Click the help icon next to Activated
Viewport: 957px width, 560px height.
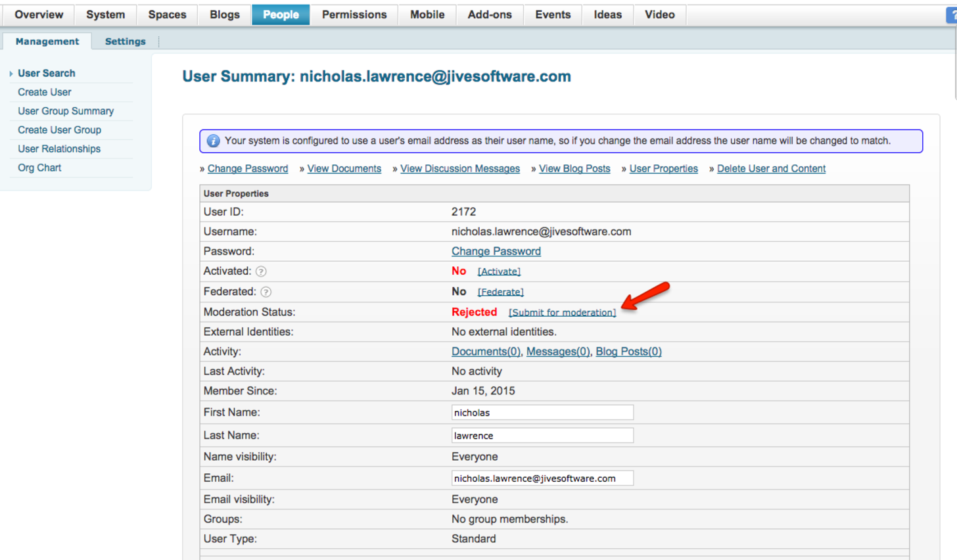(x=261, y=271)
